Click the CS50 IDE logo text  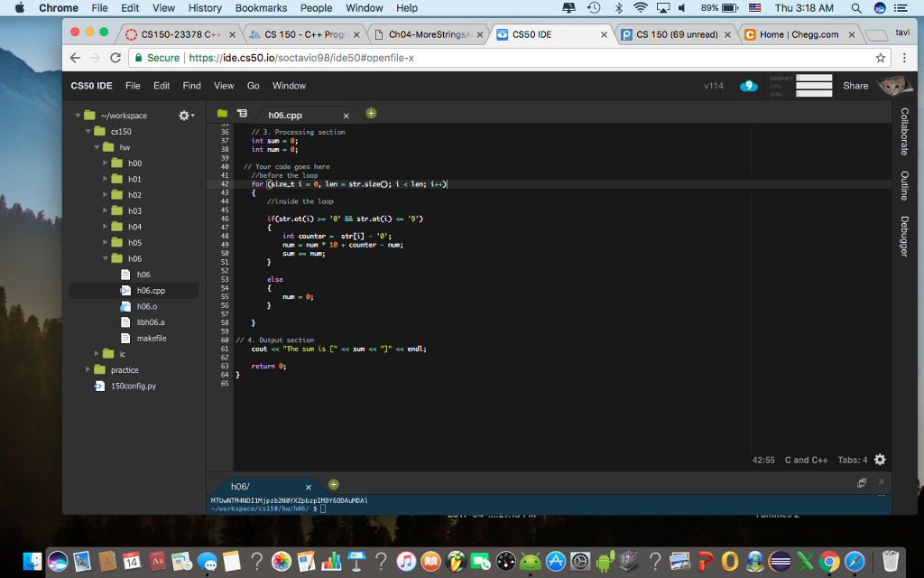(91, 86)
